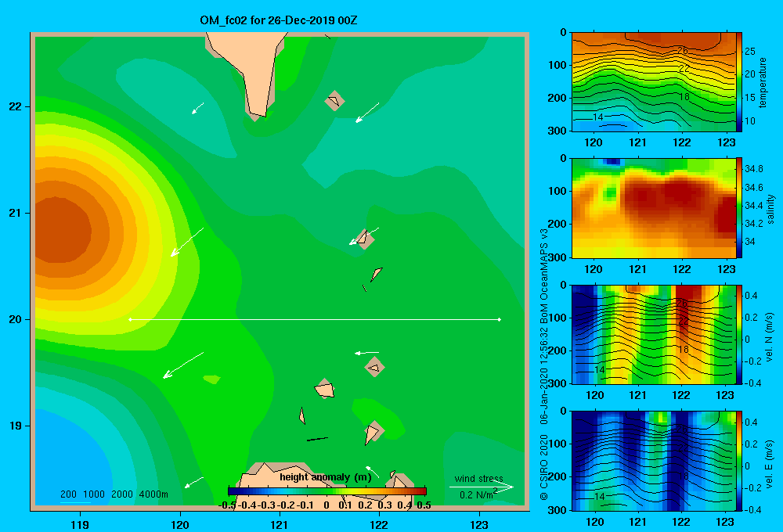Open the salinity depth section plot

coord(653,208)
